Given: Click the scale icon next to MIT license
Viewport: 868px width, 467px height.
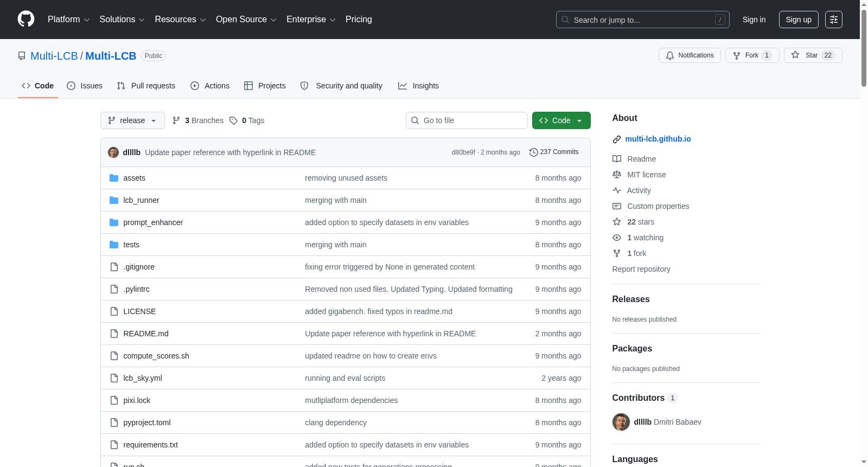Looking at the screenshot, I should (x=617, y=175).
